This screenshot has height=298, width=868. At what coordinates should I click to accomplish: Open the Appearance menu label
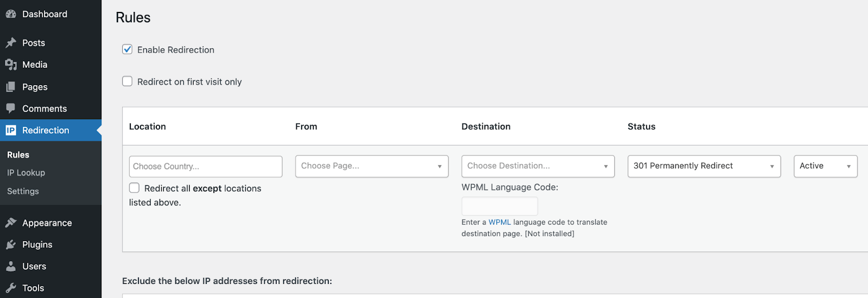point(47,223)
